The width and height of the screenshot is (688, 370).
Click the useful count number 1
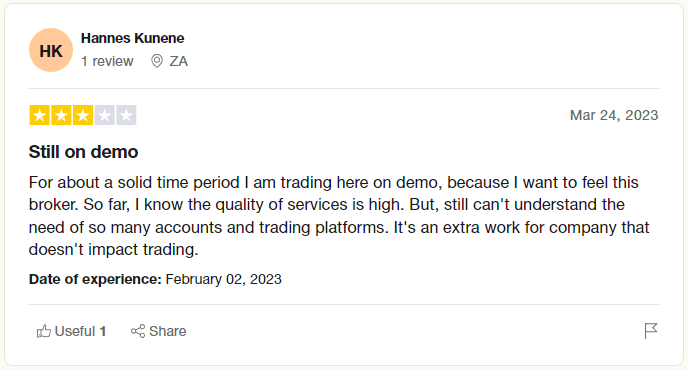[x=103, y=331]
